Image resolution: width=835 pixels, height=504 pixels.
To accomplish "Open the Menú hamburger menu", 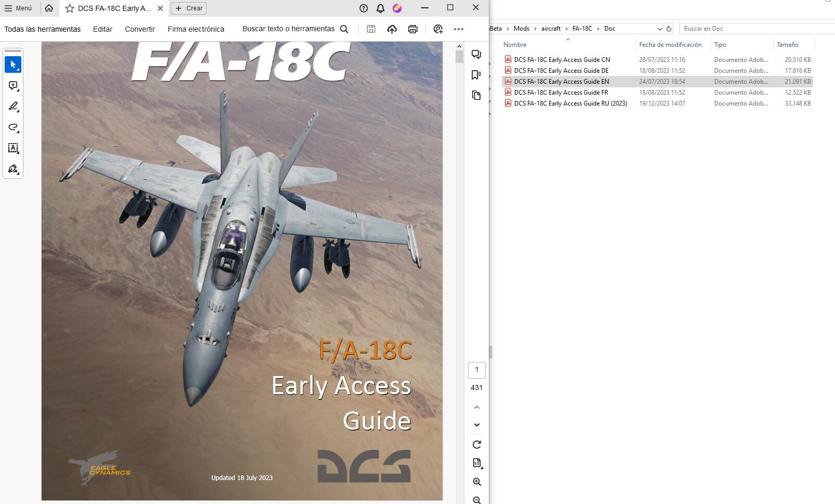I will (18, 8).
